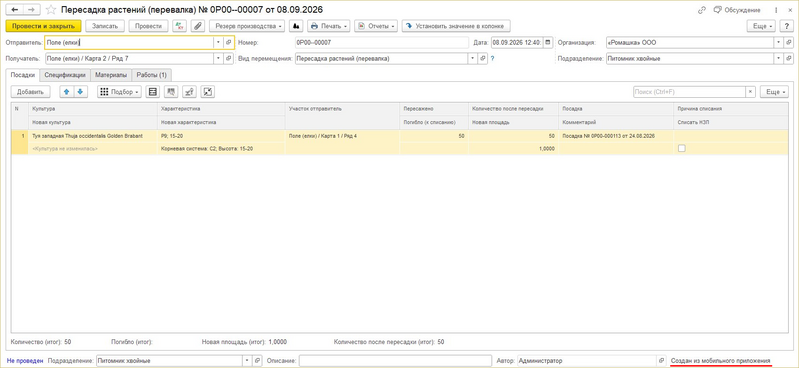
Task: Focus the Номер input field
Action: click(381, 42)
